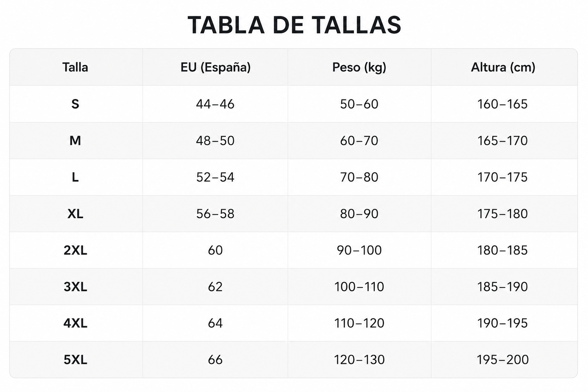The height and width of the screenshot is (392, 588).
Task: Click the EU size 66 cell
Action: click(215, 359)
